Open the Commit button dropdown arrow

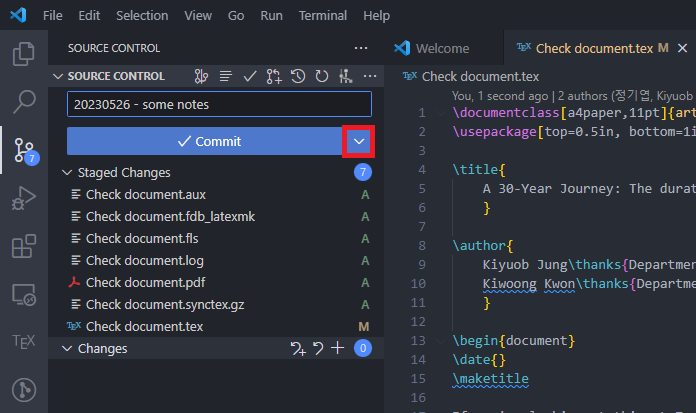point(359,141)
